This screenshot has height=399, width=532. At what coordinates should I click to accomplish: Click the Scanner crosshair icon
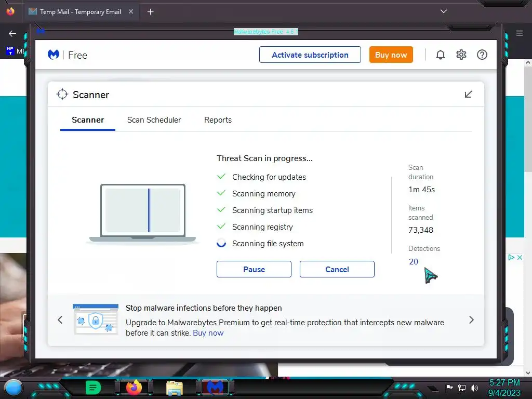point(62,95)
